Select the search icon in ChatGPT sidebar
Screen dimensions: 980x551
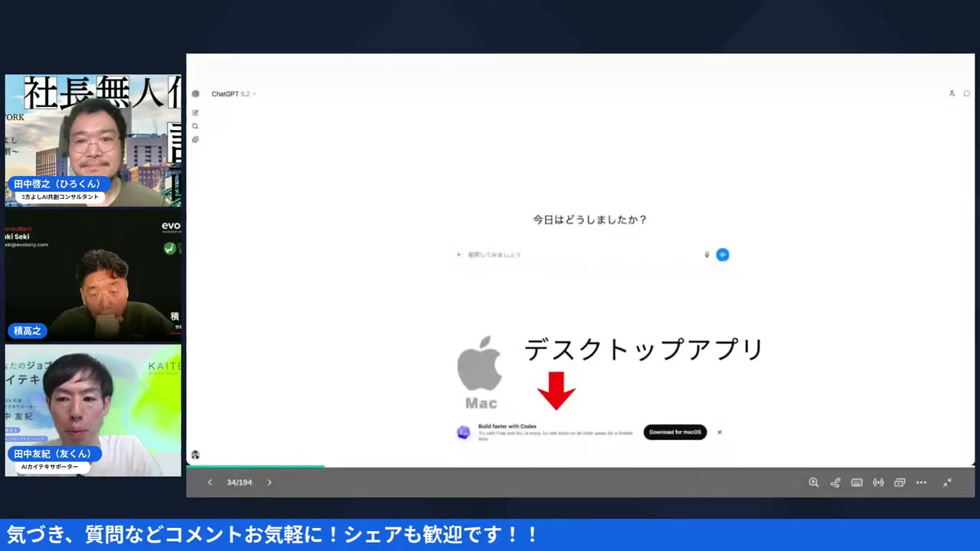(x=195, y=126)
